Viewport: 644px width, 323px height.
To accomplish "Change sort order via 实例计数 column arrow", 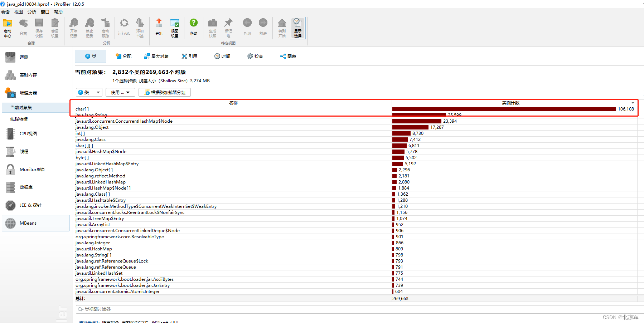I will point(633,103).
